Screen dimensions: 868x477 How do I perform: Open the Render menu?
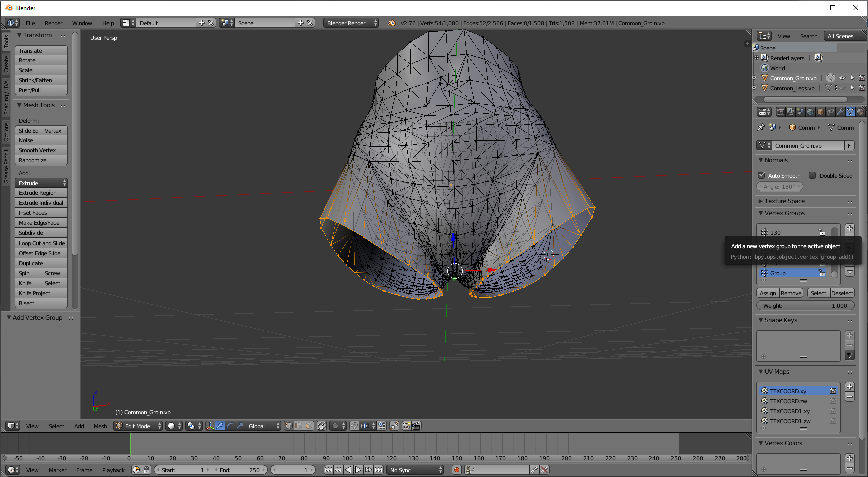(53, 23)
